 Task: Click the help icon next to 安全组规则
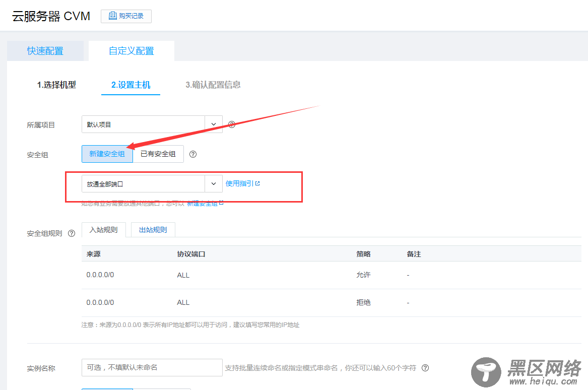click(72, 233)
